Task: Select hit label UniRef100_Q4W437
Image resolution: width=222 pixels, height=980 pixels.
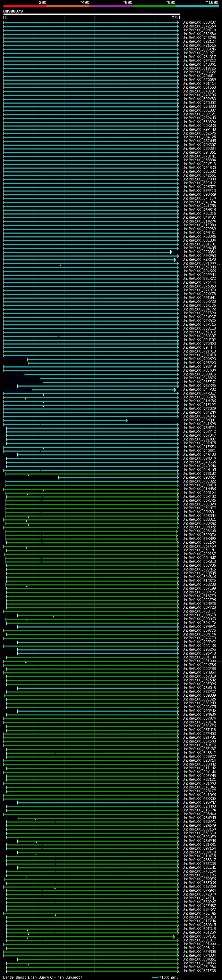Action: tap(199, 218)
